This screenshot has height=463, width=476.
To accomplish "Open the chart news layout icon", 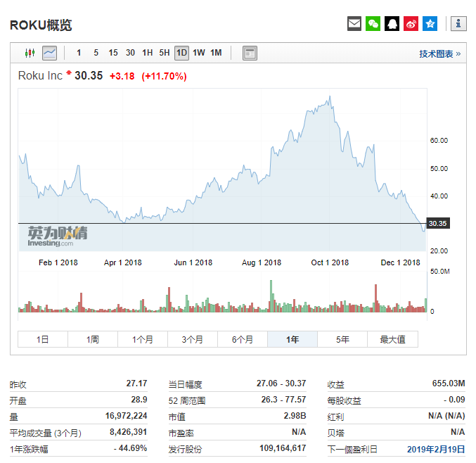I will coord(250,53).
